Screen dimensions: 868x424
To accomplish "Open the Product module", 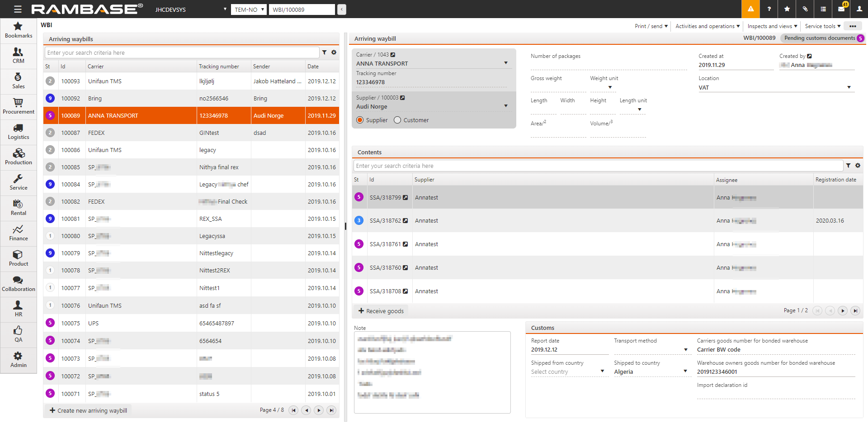I will pos(18,258).
